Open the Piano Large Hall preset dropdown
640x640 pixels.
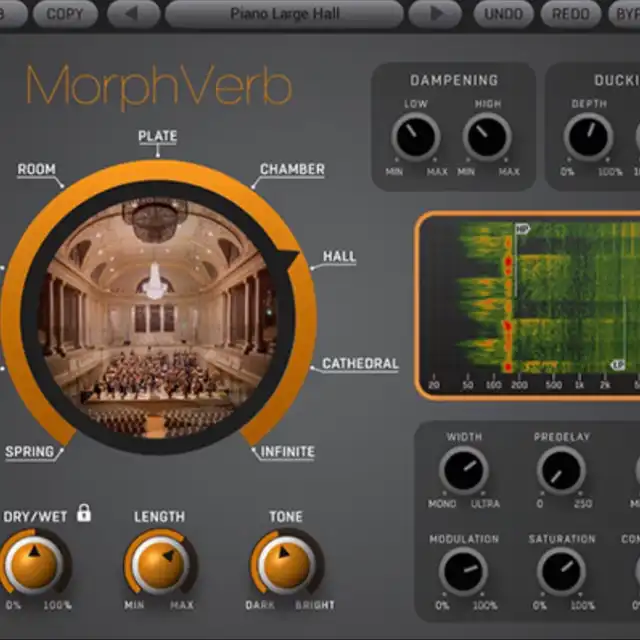point(284,14)
